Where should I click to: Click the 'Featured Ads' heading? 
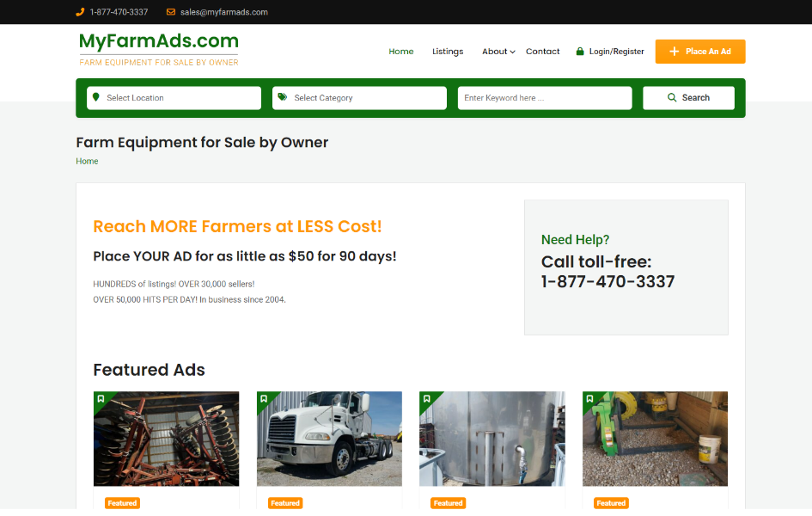pyautogui.click(x=150, y=370)
